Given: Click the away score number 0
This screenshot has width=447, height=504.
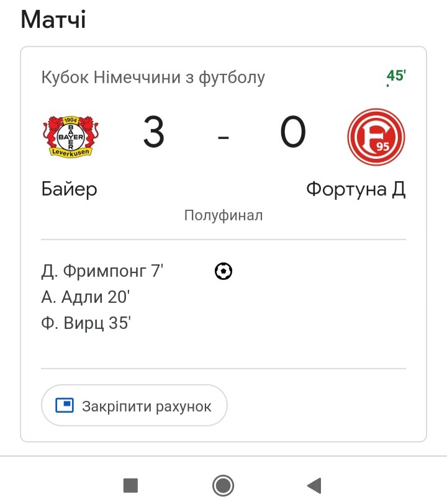Looking at the screenshot, I should click(x=292, y=132).
